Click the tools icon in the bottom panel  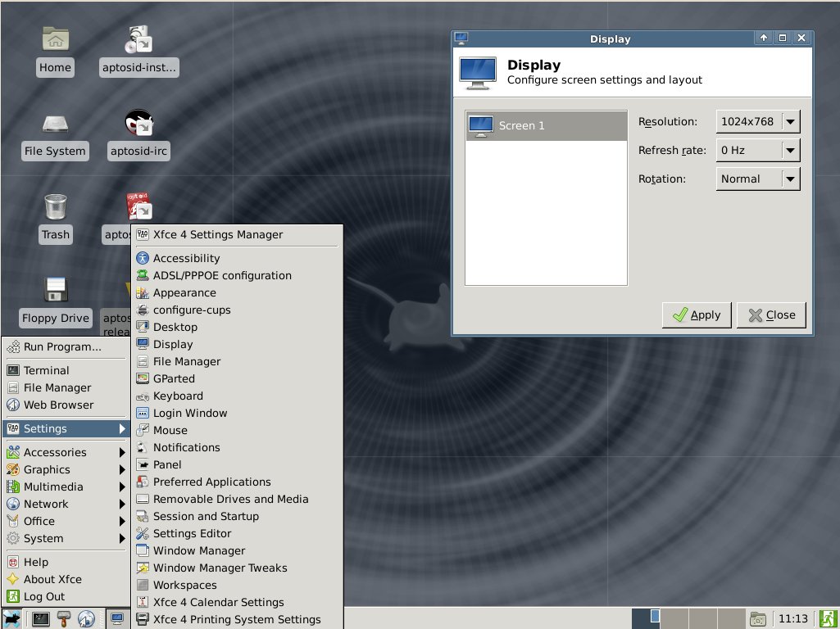(x=64, y=619)
